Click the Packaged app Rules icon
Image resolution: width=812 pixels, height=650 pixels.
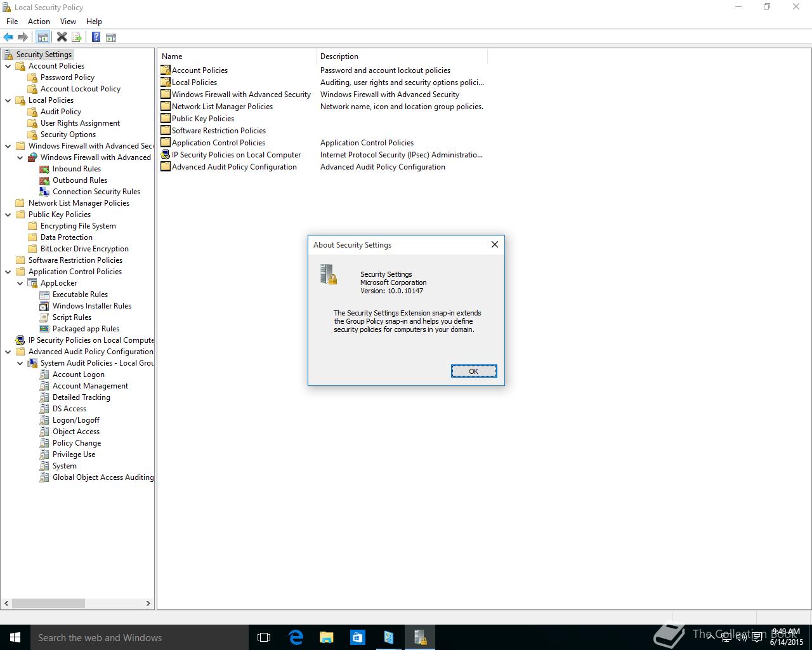44,329
